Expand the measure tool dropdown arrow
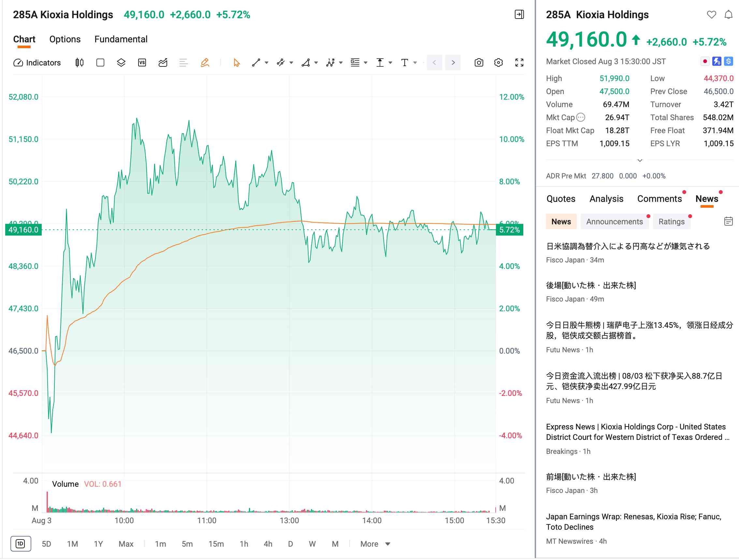This screenshot has height=560, width=739. click(390, 63)
